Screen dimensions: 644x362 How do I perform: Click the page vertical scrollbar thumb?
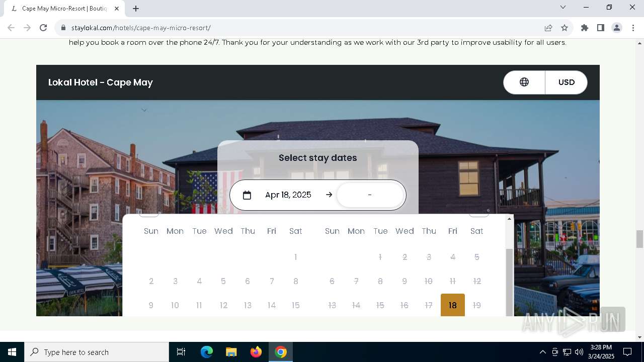point(639,239)
